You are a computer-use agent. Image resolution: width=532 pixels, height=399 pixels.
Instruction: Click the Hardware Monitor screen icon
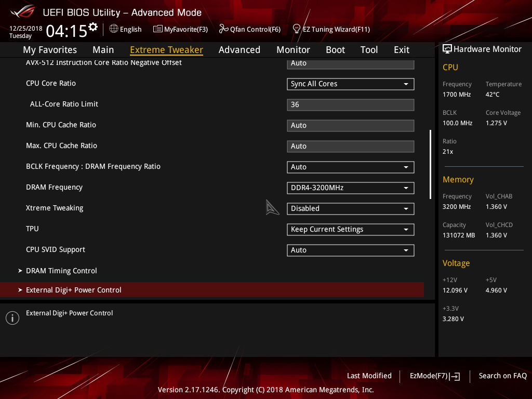[x=447, y=49]
